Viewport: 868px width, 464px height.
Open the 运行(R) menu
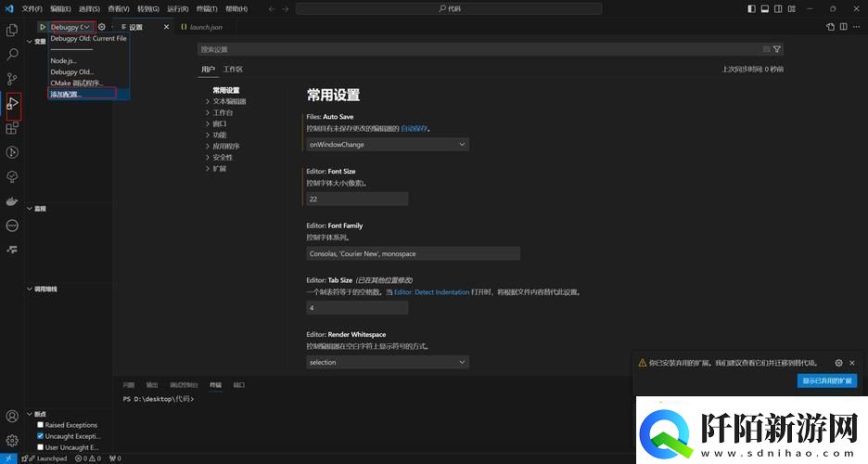178,9
